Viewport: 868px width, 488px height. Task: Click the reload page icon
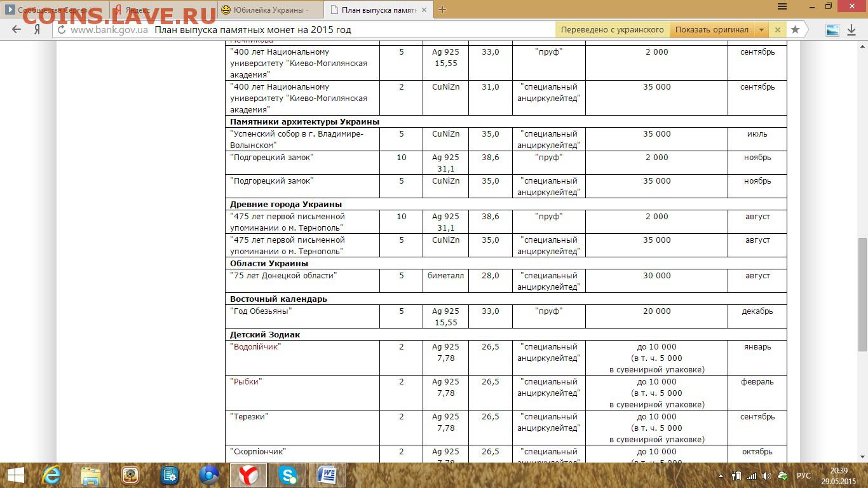[62, 30]
